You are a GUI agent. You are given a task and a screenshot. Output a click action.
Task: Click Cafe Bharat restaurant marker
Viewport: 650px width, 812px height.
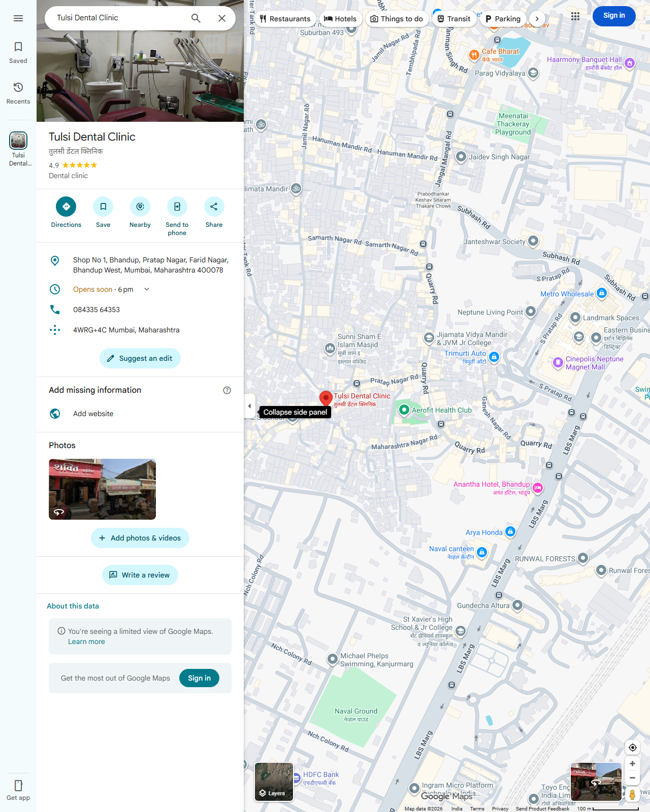pyautogui.click(x=474, y=55)
